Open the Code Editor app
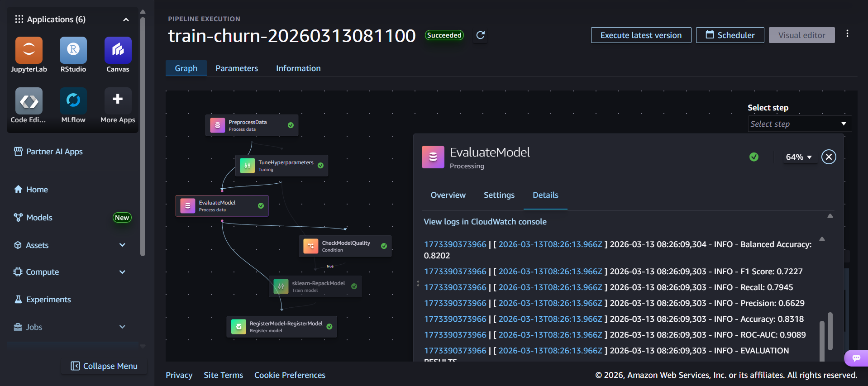Screen dimensions: 868x386 (x=29, y=101)
